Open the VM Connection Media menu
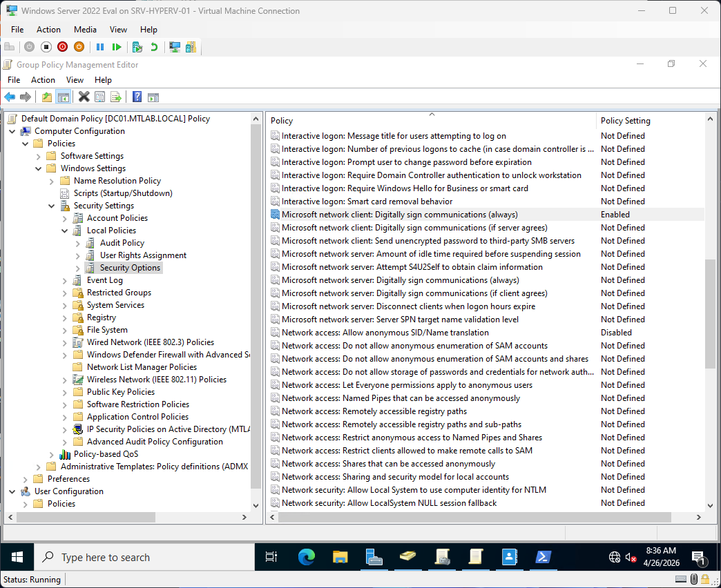 [x=85, y=30]
